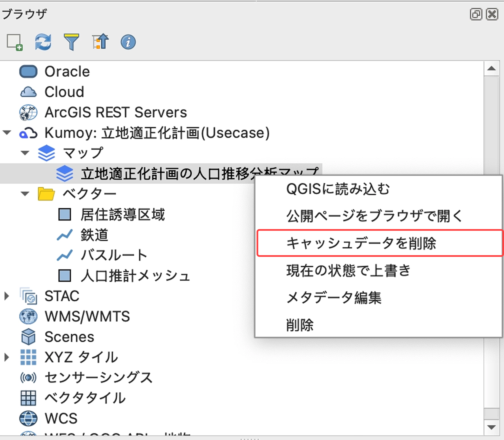This screenshot has height=440, width=504.
Task: Select the 鉄道 line layer
Action: [95, 235]
